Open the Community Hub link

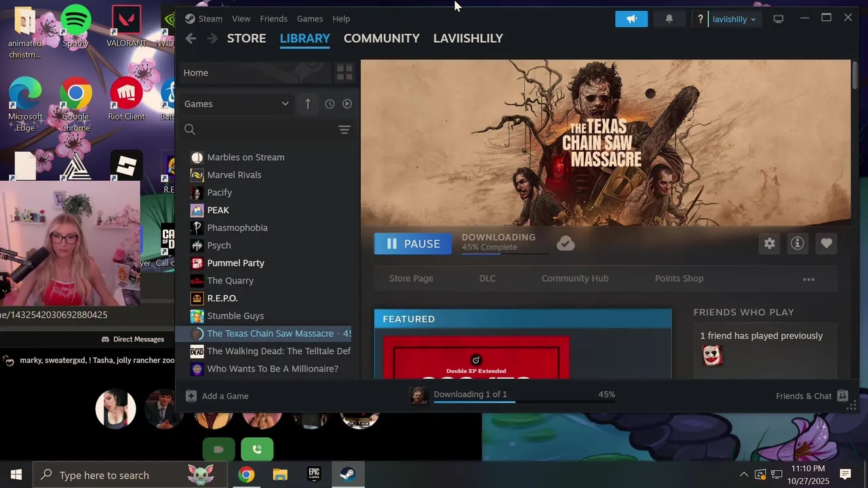[575, 279]
